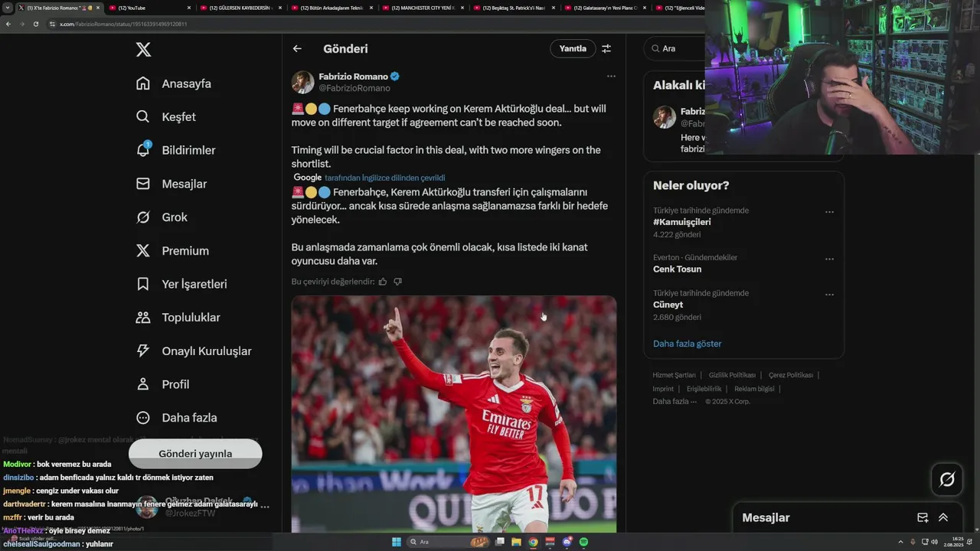Open Gizlilik Politikası footer link
The image size is (980, 551).
[x=732, y=375]
